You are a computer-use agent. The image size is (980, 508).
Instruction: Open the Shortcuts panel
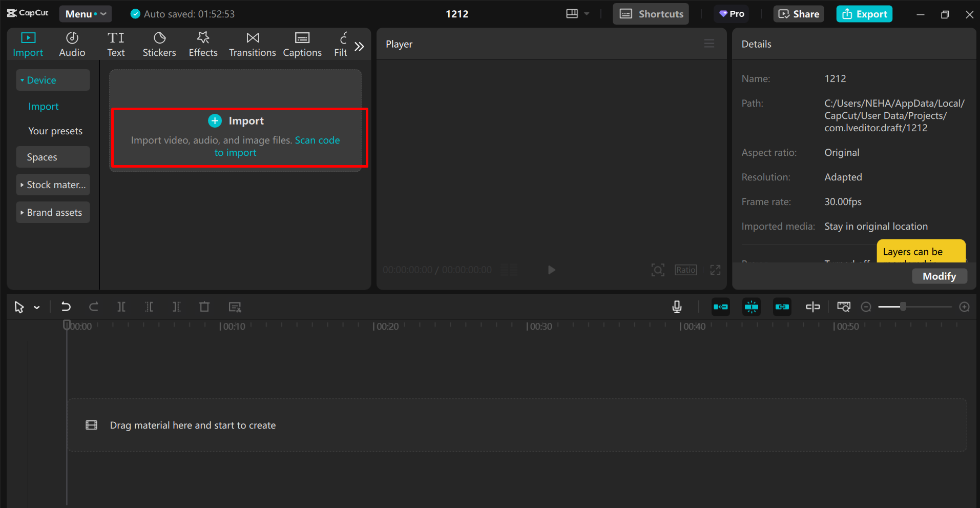pos(651,14)
